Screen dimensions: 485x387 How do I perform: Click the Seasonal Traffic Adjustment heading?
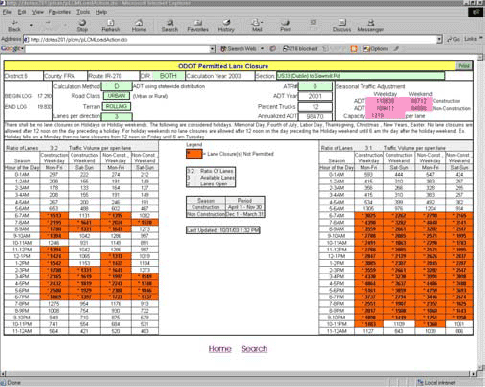coord(370,86)
